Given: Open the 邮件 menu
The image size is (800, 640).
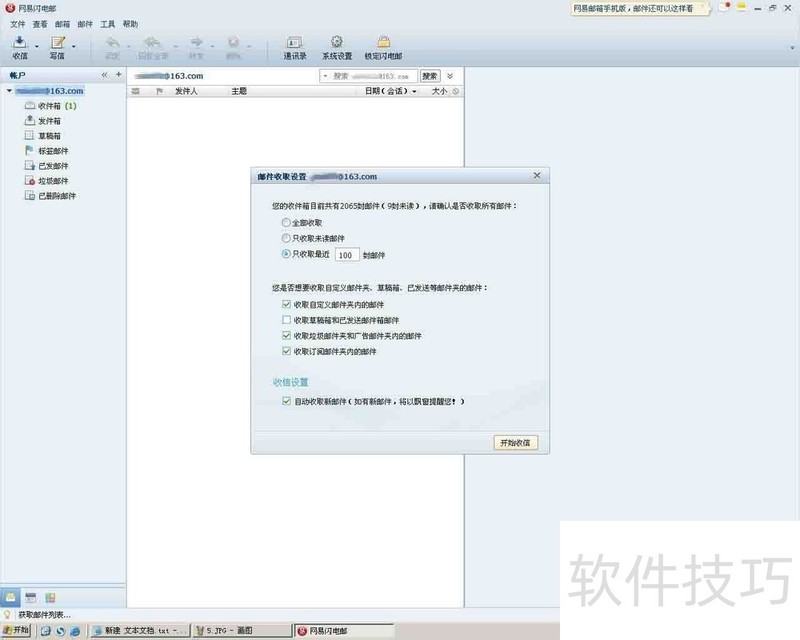Looking at the screenshot, I should [82, 23].
